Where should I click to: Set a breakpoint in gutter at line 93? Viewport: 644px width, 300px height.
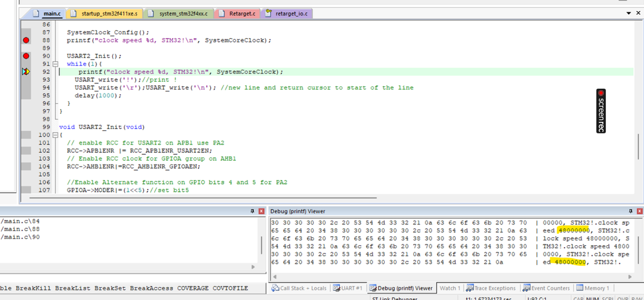(x=26, y=80)
